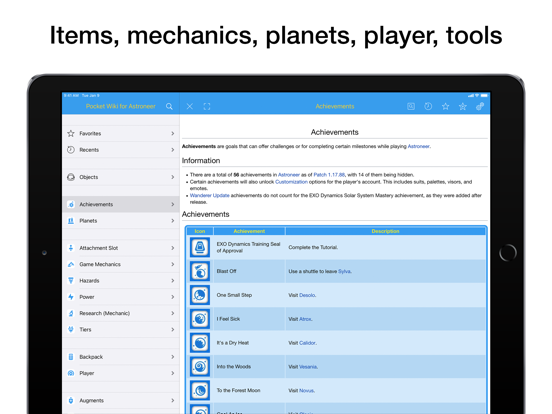This screenshot has width=552, height=414.
Task: Click the Achievements icon in sidebar
Action: point(71,205)
